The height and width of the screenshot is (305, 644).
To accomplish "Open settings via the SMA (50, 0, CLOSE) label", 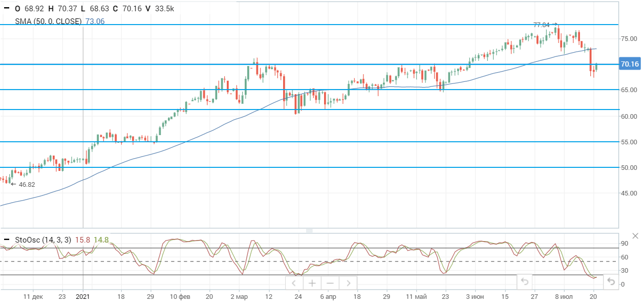I will [x=48, y=21].
